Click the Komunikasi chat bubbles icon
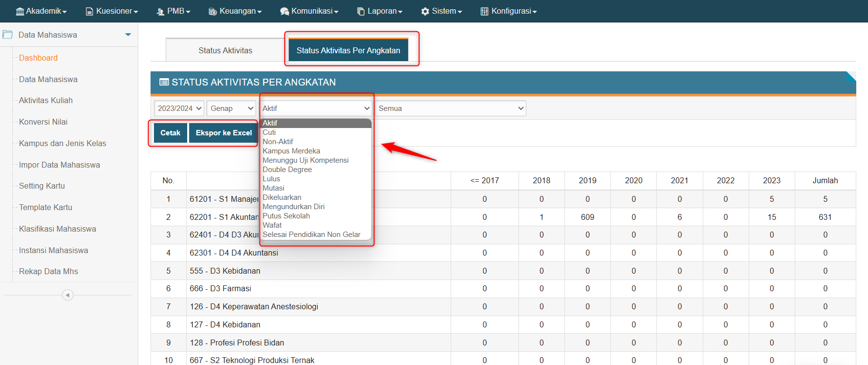The width and height of the screenshot is (868, 365). 284,11
